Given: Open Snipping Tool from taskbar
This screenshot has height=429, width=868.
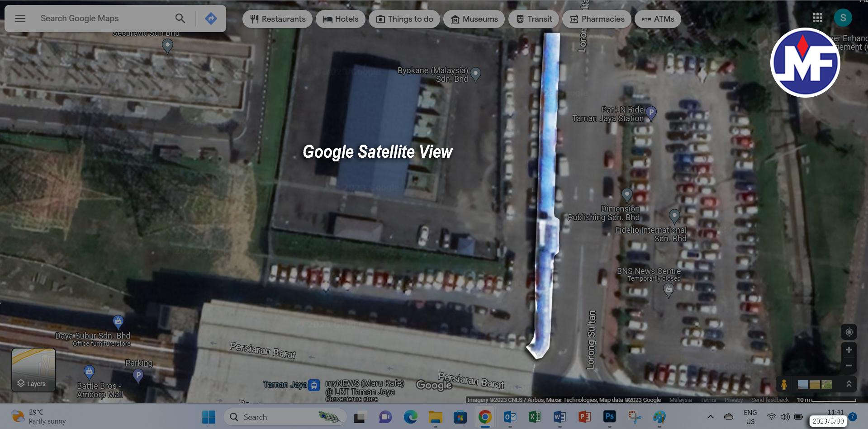Looking at the screenshot, I should (x=634, y=417).
